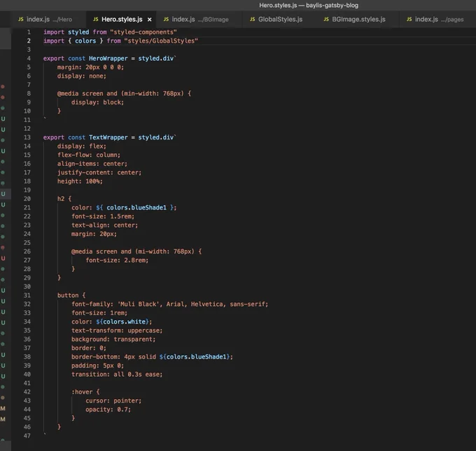Click colors.blueShade1 on the h2 color line
Image resolution: width=476 pixels, height=451 pixels.
[136, 208]
